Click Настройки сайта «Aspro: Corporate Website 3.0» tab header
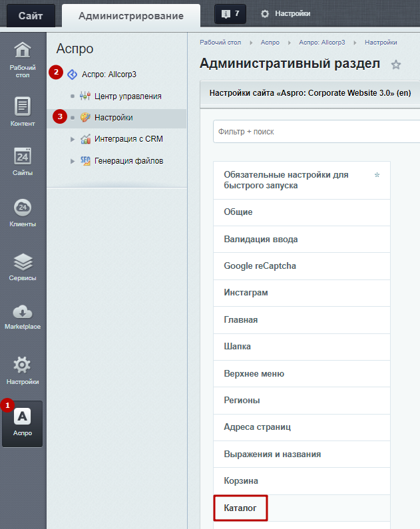Image resolution: width=420 pixels, height=529 pixels. (x=310, y=93)
